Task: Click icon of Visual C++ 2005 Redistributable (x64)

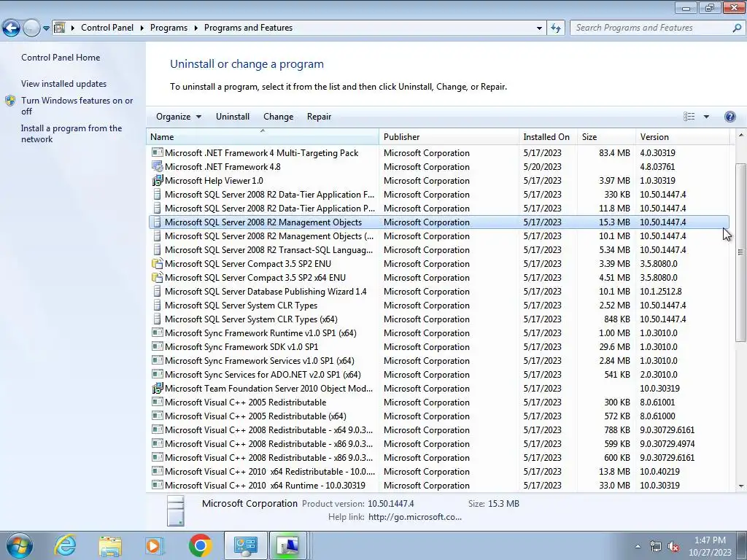Action: (158, 416)
